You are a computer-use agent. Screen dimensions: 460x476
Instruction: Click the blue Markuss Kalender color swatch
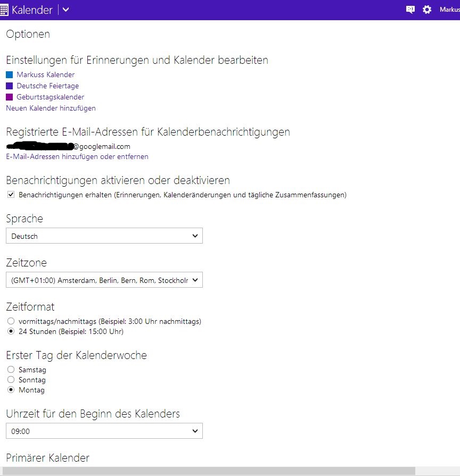click(10, 75)
